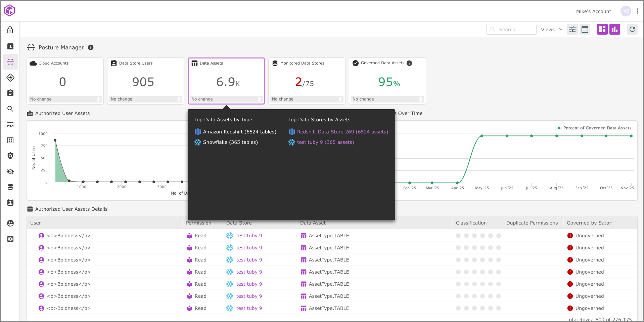Viewport: 644px width, 322px height.
Task: Click the lock icon in the sidebar
Action: (x=10, y=30)
